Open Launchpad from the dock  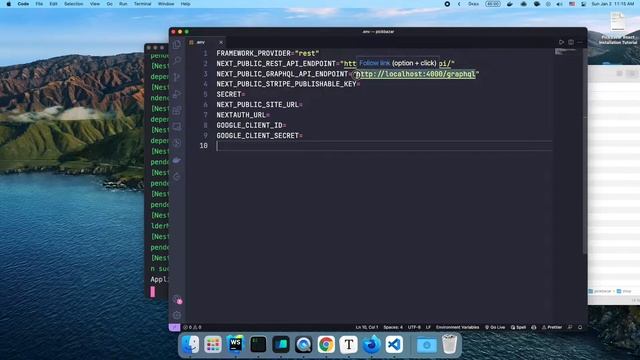coord(213,344)
